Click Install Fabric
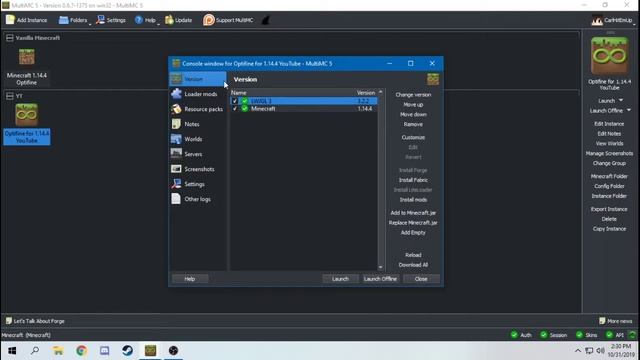 pyautogui.click(x=413, y=180)
